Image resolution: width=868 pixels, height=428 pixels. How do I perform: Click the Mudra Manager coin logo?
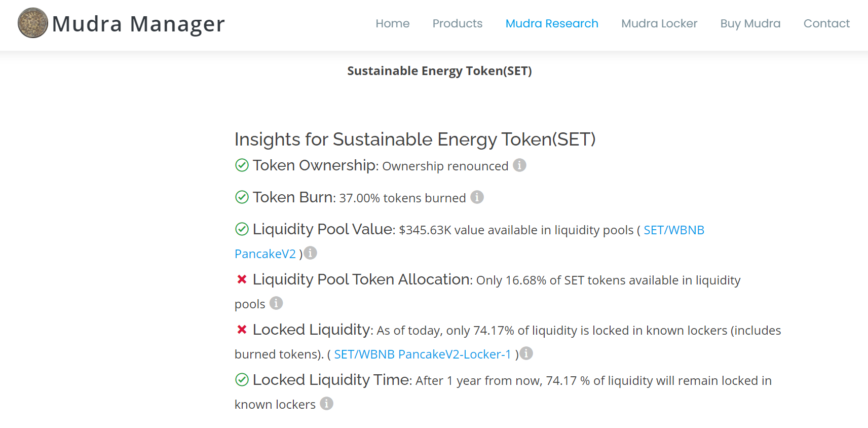(x=33, y=23)
